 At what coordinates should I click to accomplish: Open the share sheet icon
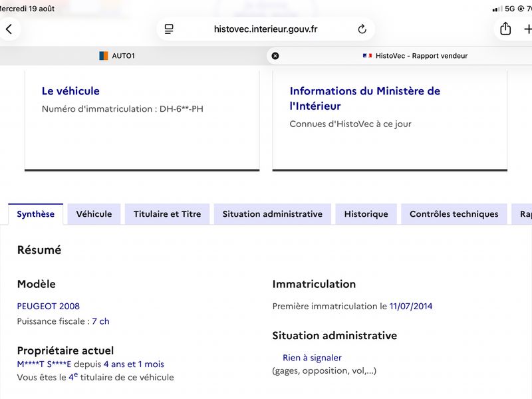(x=505, y=29)
